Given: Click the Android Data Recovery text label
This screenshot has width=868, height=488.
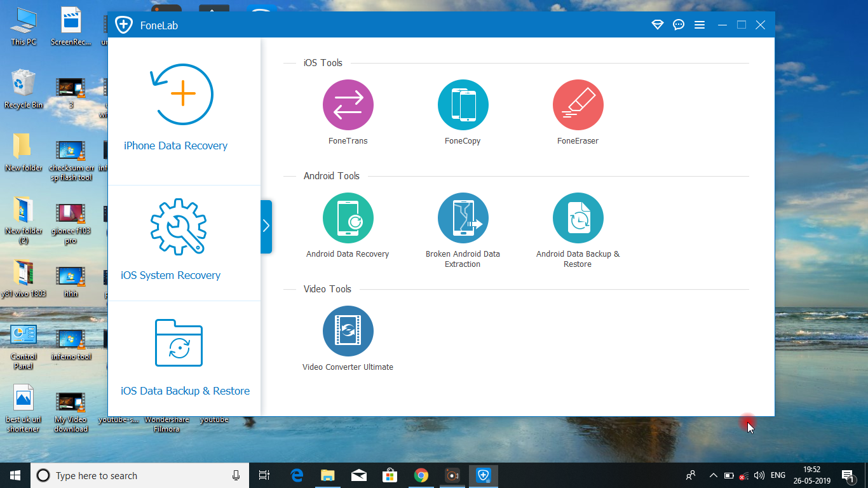Looking at the screenshot, I should (348, 254).
